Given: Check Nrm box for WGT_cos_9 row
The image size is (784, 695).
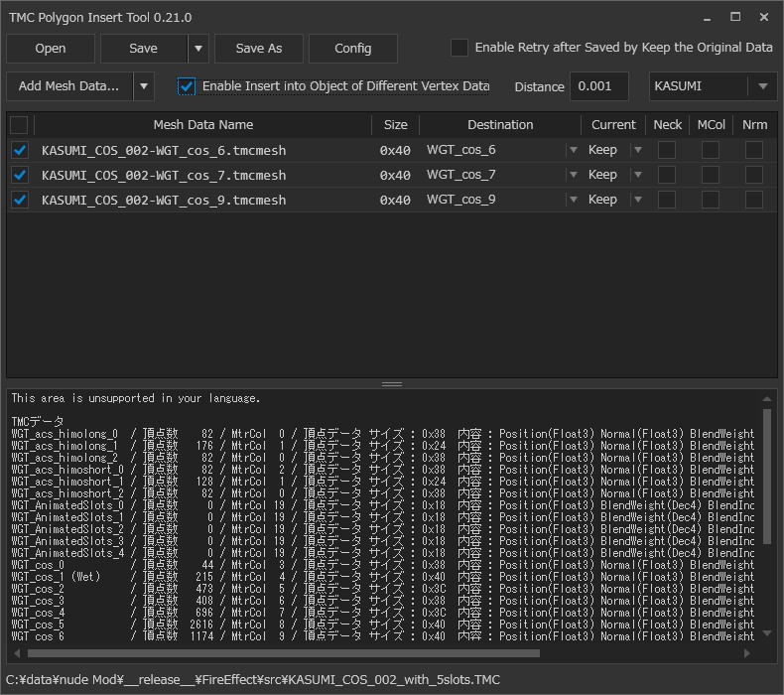Looking at the screenshot, I should [x=754, y=200].
